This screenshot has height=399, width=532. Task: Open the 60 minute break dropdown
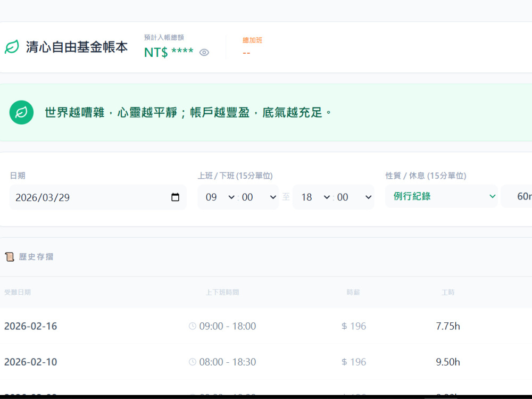[x=517, y=196]
